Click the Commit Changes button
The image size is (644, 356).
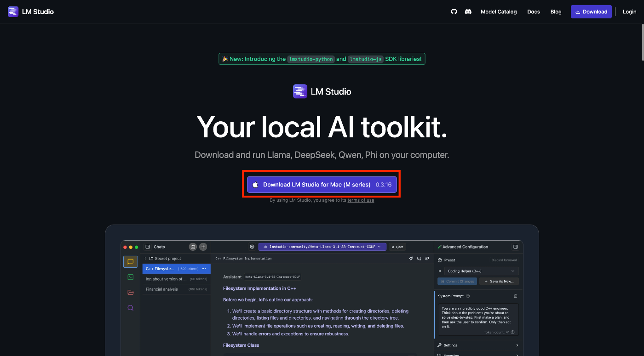pos(457,281)
